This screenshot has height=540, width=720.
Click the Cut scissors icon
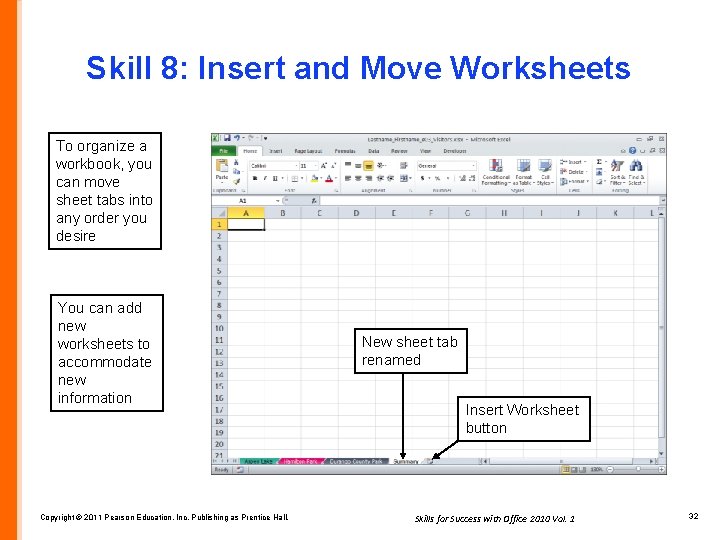point(236,163)
